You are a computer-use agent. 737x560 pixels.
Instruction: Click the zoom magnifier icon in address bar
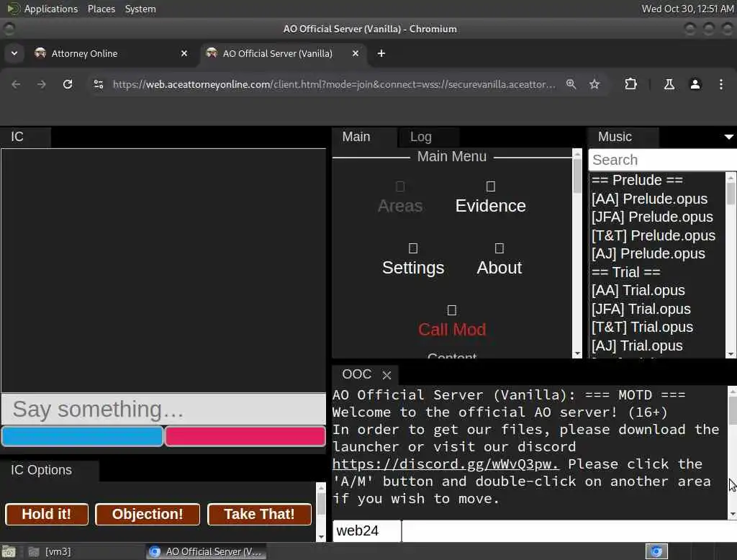pos(571,84)
